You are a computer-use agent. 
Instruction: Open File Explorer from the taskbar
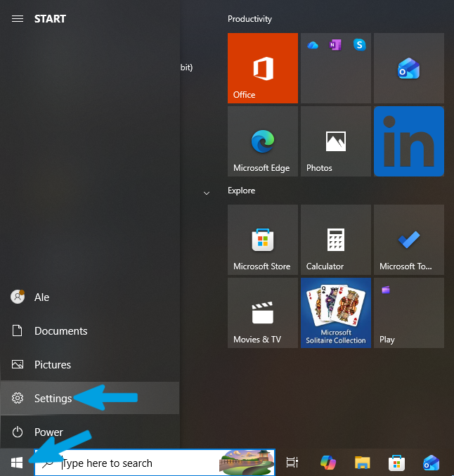point(363,463)
